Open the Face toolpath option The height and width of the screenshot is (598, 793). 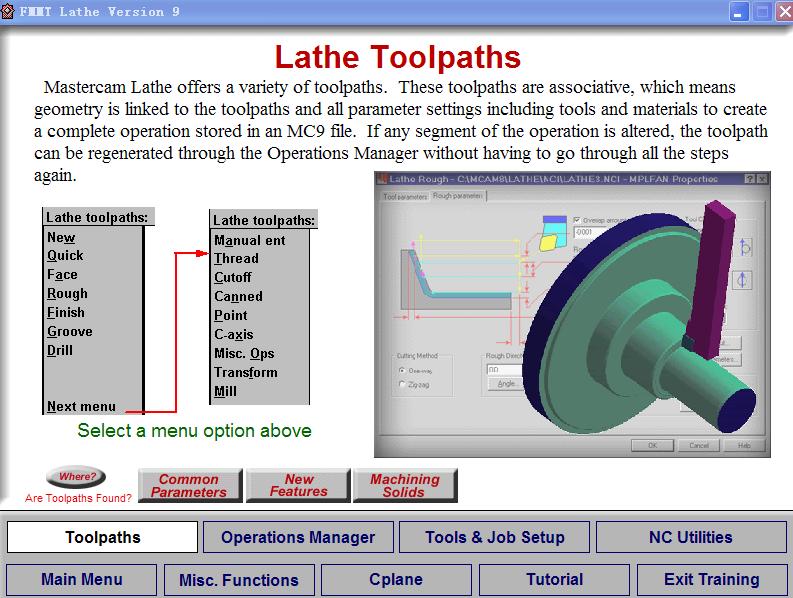[62, 275]
